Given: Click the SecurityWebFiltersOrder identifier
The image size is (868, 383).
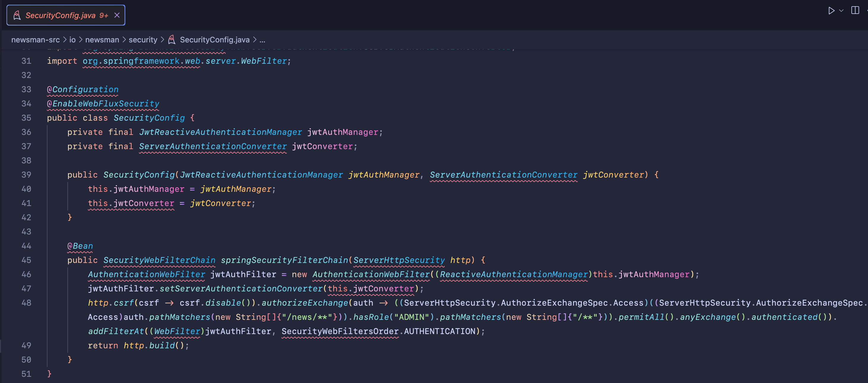Looking at the screenshot, I should [x=340, y=331].
